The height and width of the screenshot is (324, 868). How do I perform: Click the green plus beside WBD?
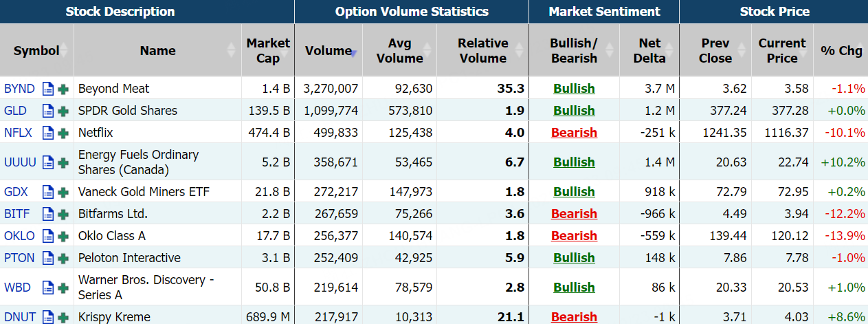tap(63, 288)
